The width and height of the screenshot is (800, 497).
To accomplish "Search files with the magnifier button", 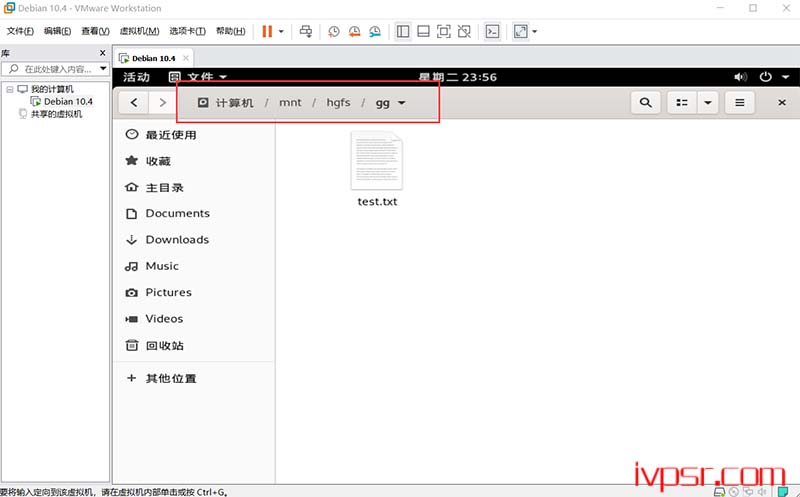I will pyautogui.click(x=645, y=103).
